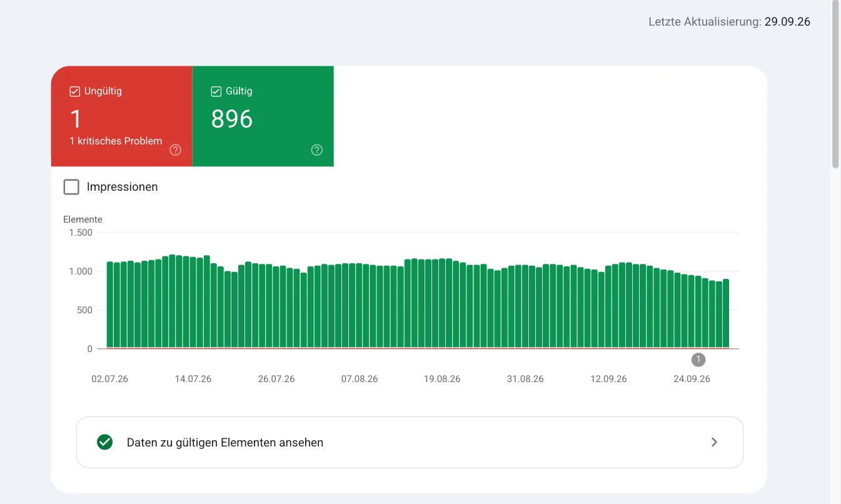Image resolution: width=841 pixels, height=504 pixels.
Task: Click the last green bar in the chart
Action: (726, 313)
